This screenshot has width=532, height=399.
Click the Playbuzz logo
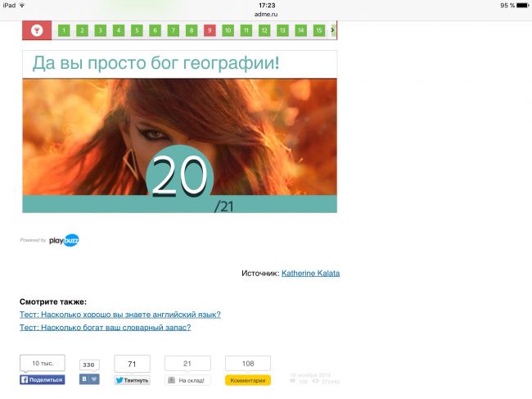click(x=64, y=240)
